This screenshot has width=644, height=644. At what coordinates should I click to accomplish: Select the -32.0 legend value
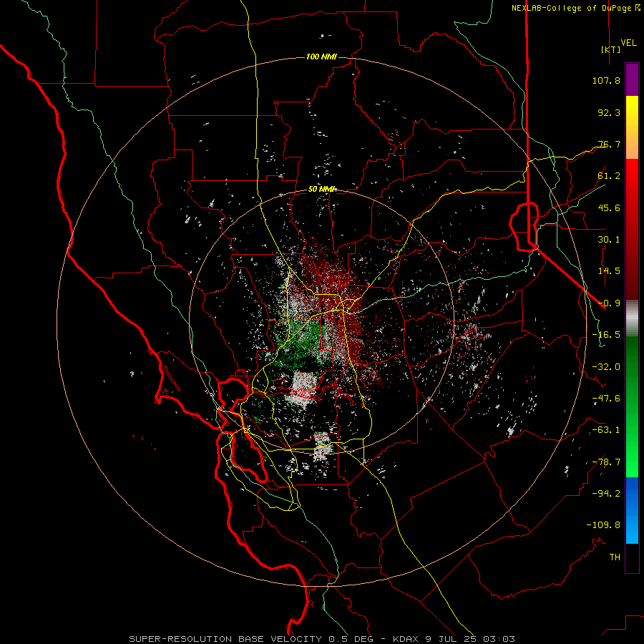click(x=606, y=367)
